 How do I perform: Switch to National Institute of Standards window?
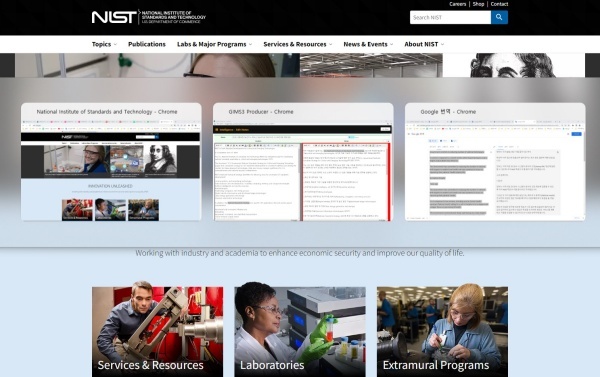[x=111, y=162]
